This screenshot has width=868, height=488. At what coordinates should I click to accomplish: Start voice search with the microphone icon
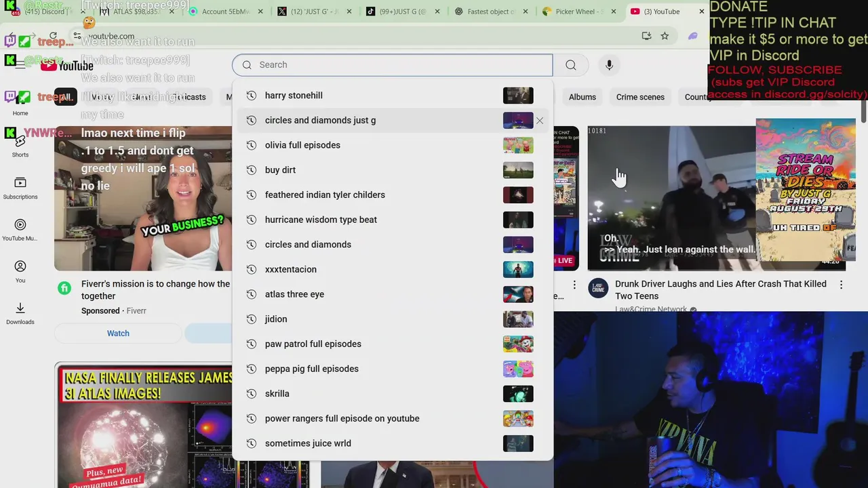click(609, 65)
